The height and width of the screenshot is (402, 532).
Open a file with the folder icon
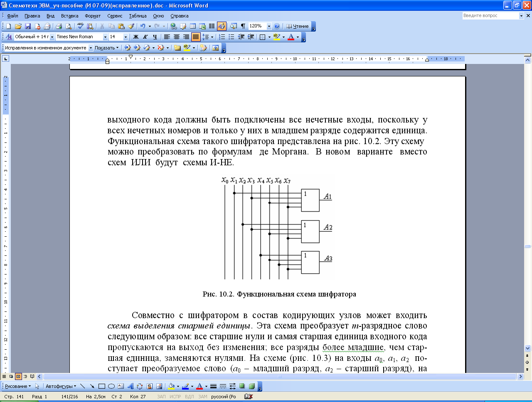tap(18, 26)
